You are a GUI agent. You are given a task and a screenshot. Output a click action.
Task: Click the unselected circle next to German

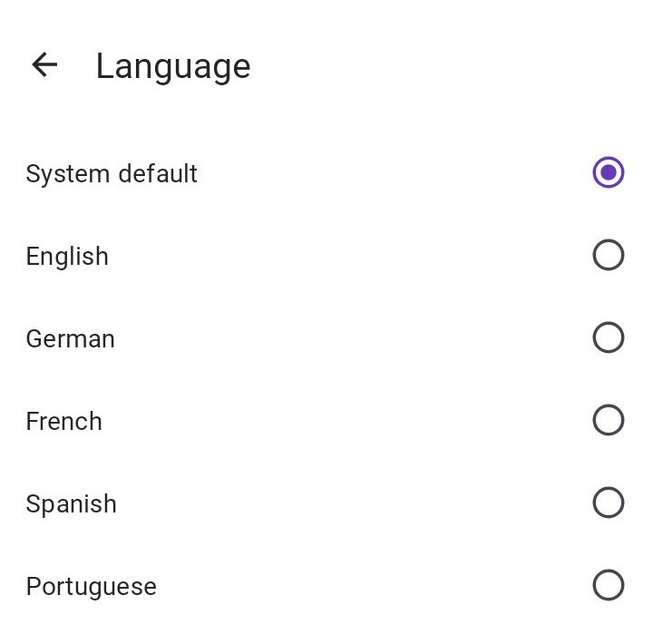point(608,337)
